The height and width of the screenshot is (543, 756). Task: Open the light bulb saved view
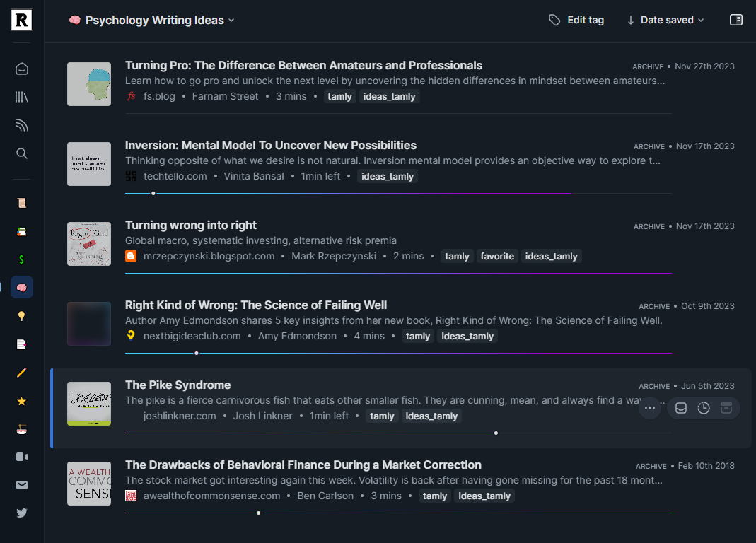click(x=22, y=316)
